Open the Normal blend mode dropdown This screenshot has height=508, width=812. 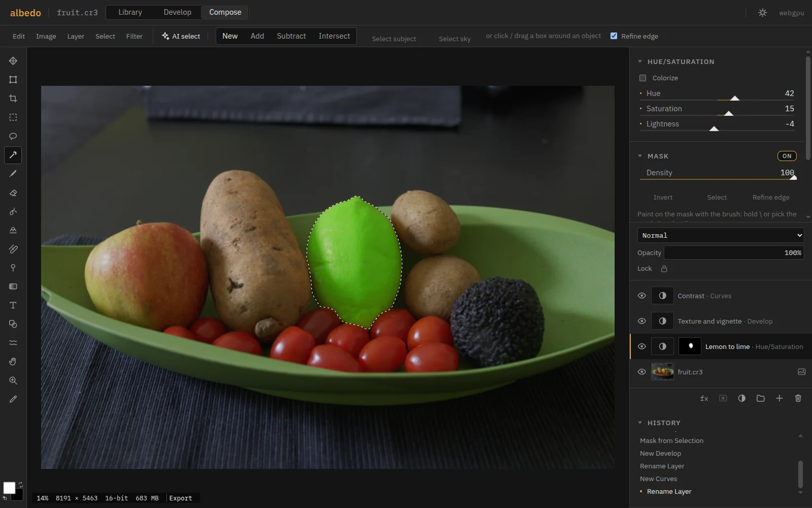(721, 235)
